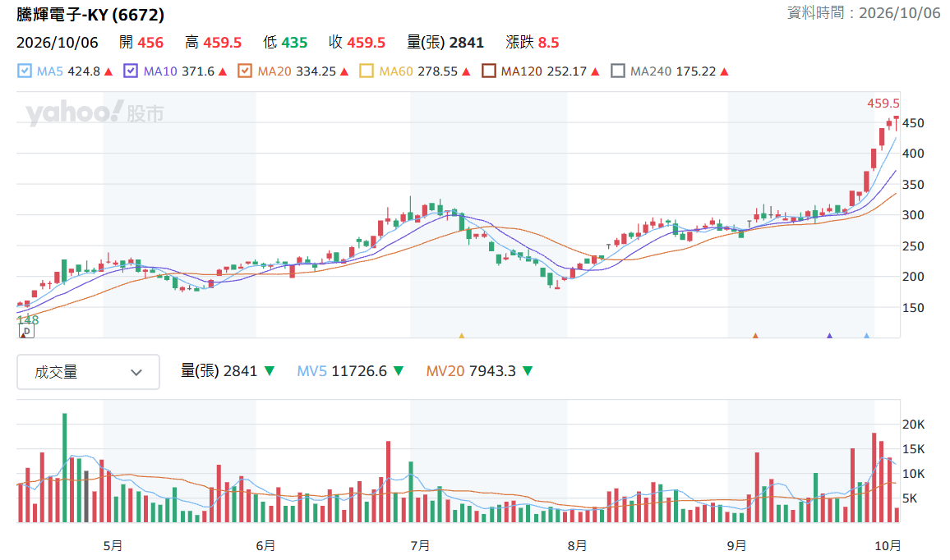Click the 20K volume axis label
The image size is (950, 560).
[x=914, y=425]
